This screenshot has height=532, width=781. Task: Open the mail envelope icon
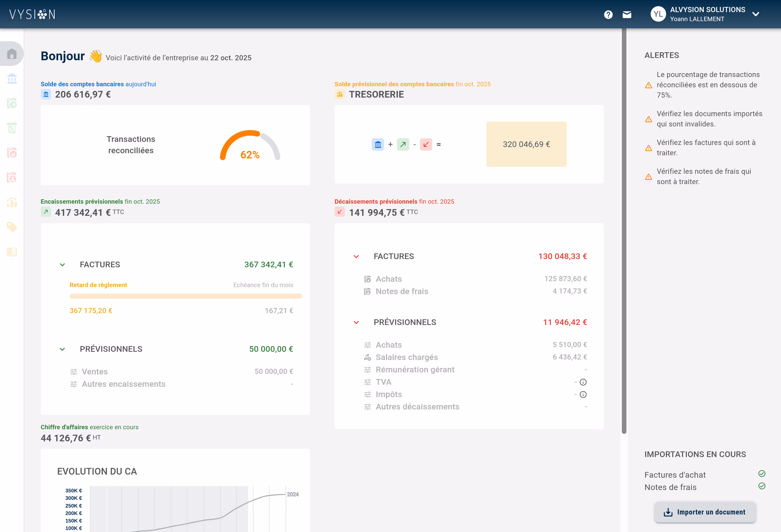click(x=627, y=14)
